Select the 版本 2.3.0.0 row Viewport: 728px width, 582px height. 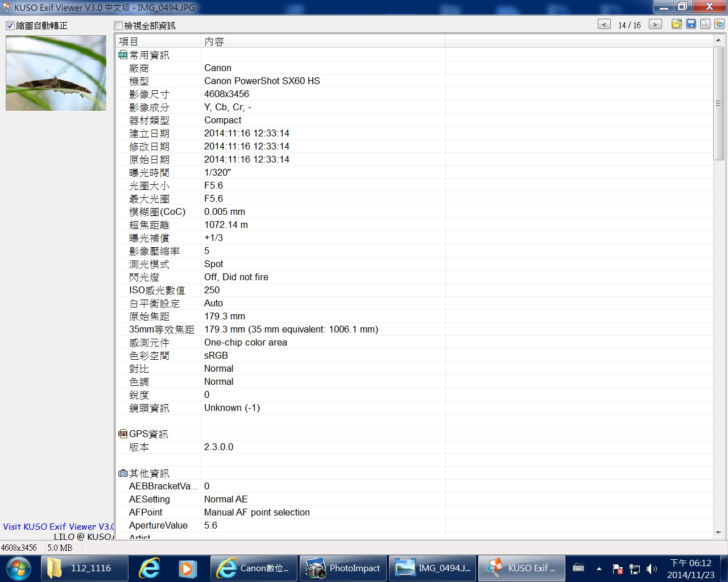tap(414, 447)
